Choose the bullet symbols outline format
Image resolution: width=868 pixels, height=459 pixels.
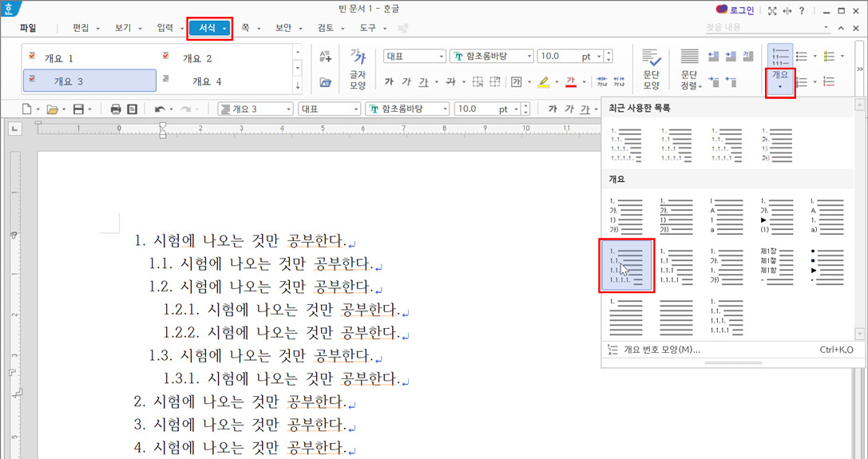point(827,266)
